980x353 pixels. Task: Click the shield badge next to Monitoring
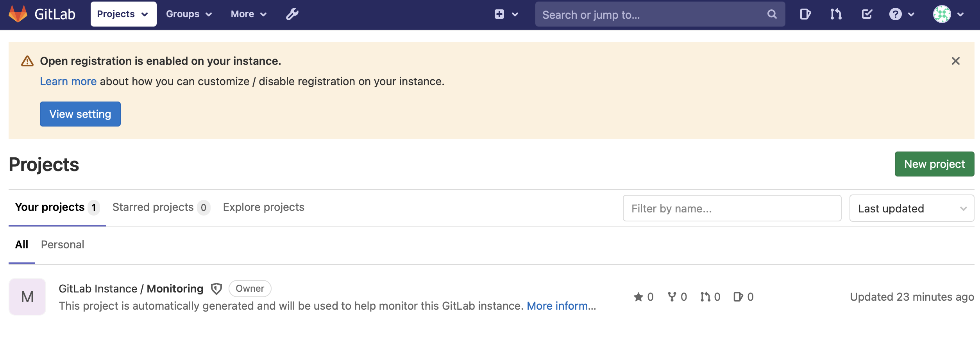click(x=217, y=289)
